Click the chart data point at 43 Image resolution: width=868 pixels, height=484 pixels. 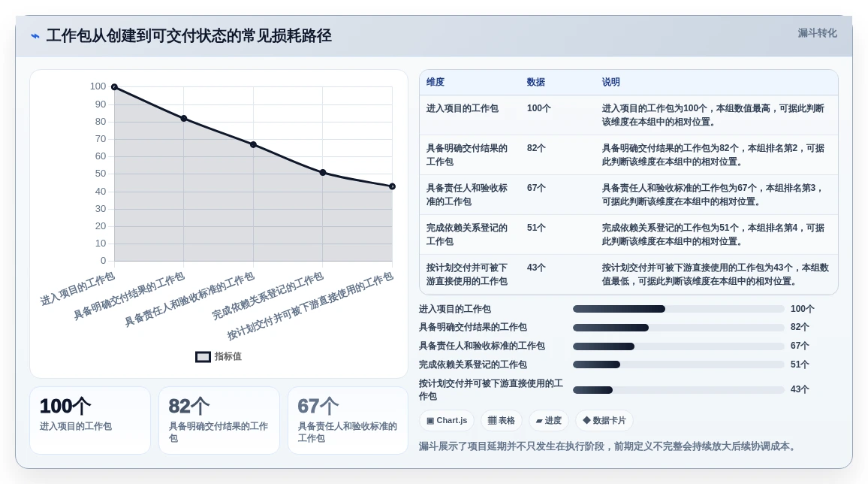tap(392, 186)
